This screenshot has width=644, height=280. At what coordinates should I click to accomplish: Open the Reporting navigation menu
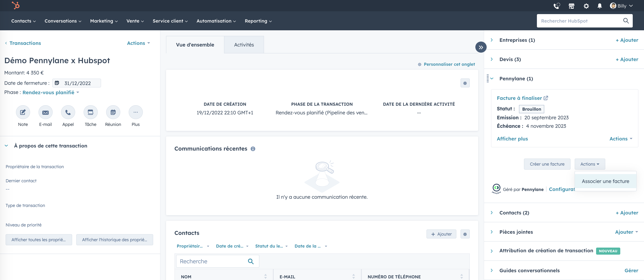pyautogui.click(x=258, y=21)
